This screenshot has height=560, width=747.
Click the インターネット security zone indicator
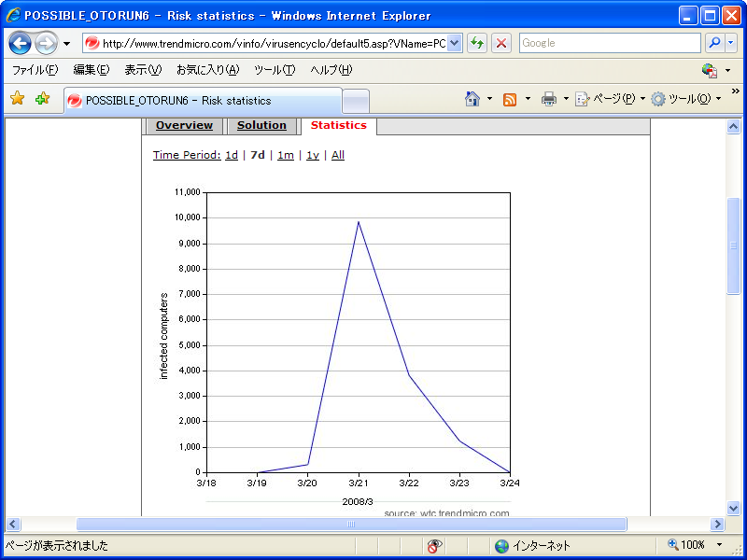532,546
